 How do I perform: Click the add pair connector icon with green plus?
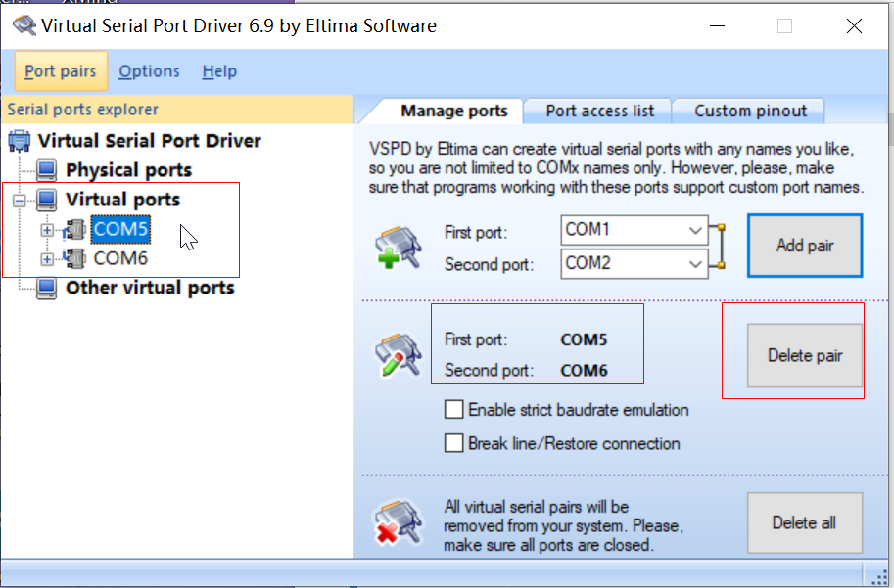tap(398, 248)
